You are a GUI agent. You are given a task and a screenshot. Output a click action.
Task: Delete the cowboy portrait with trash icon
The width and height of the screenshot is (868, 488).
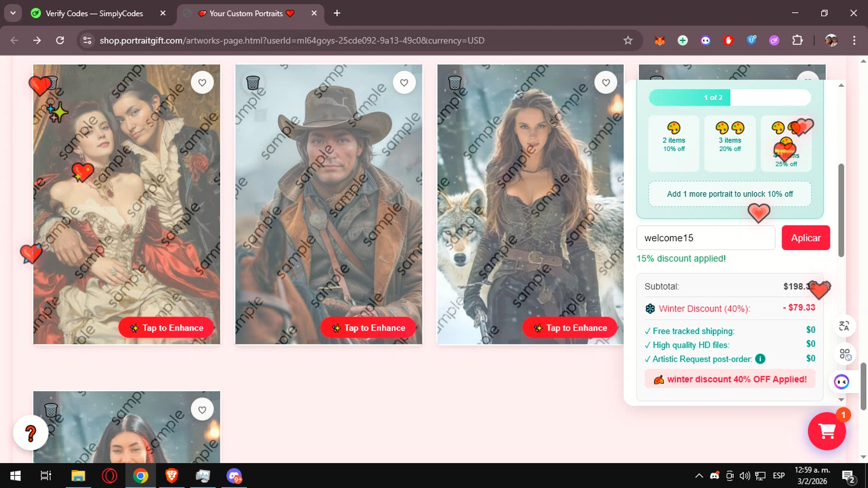[x=253, y=83]
